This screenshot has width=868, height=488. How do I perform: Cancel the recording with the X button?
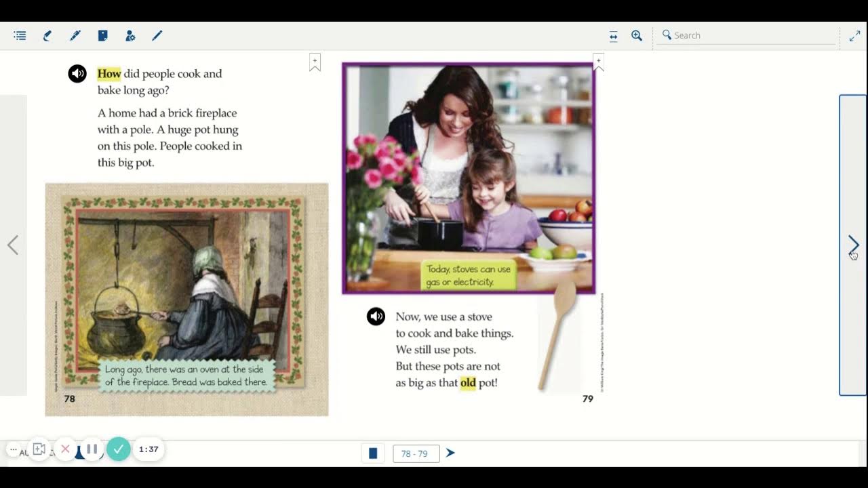[x=65, y=449]
